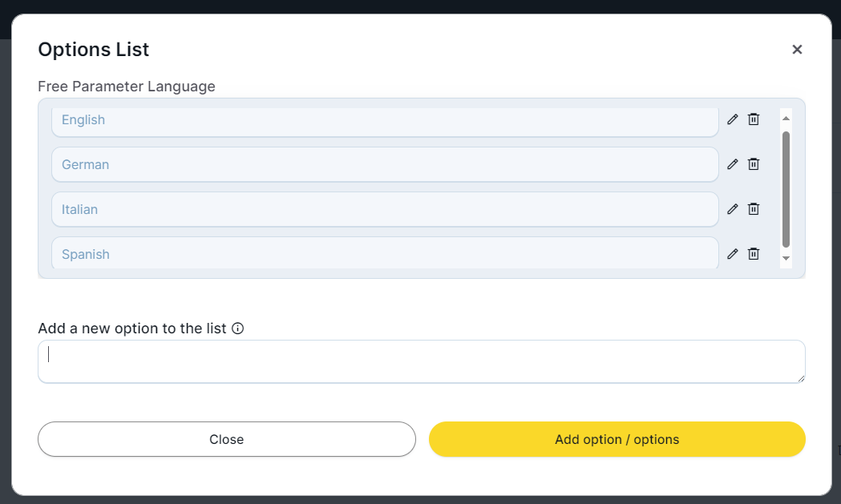Delete the German option
The width and height of the screenshot is (841, 504).
pos(754,164)
